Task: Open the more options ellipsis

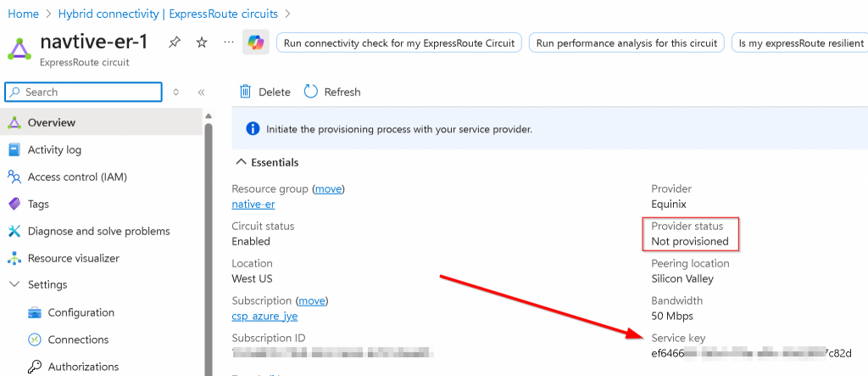Action: [x=229, y=42]
